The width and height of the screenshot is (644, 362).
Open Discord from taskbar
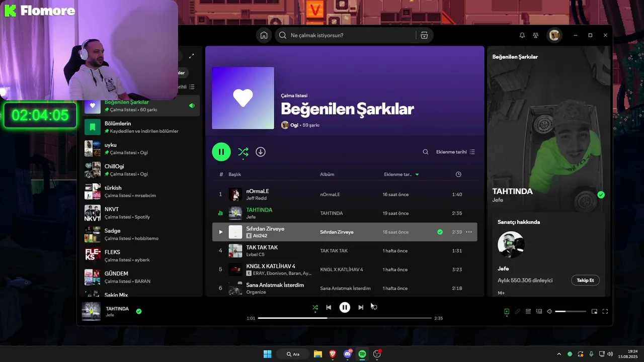tap(348, 354)
